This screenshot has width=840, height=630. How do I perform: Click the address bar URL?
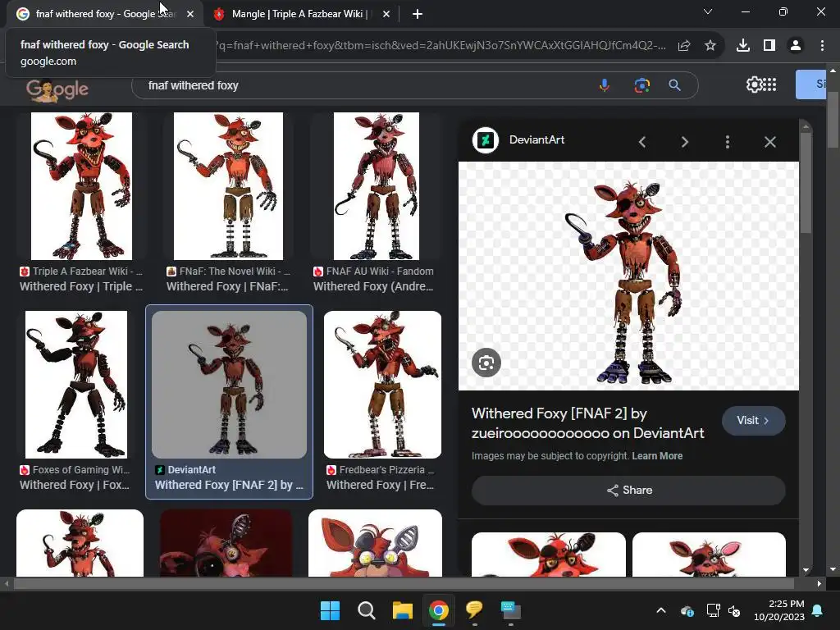[442, 46]
